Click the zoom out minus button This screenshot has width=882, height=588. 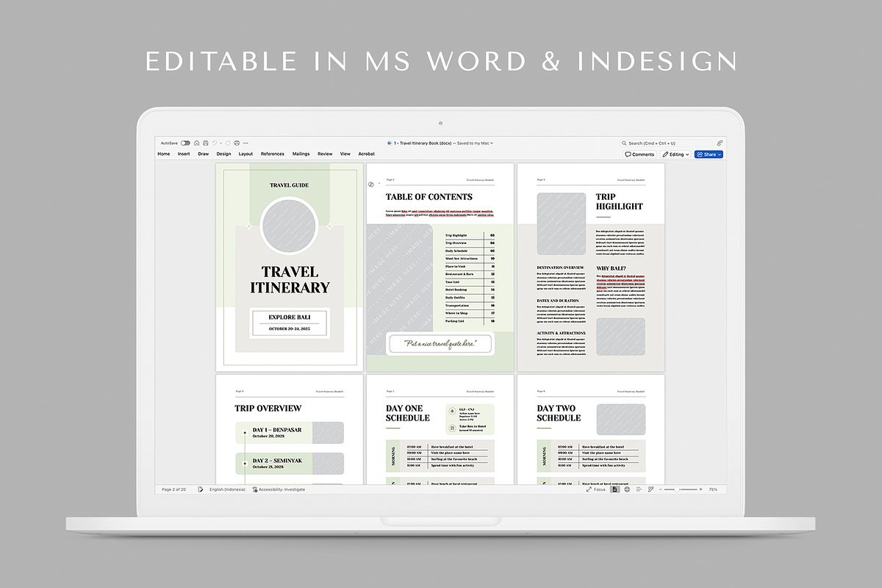coord(661,490)
